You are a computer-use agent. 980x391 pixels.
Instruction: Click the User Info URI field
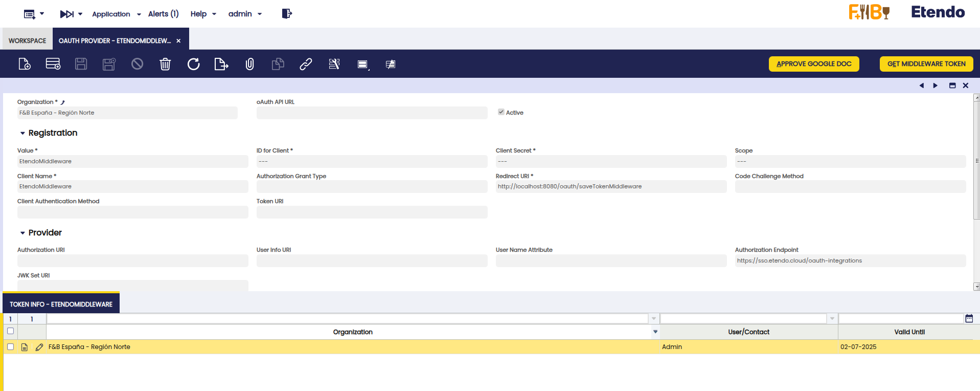click(372, 260)
